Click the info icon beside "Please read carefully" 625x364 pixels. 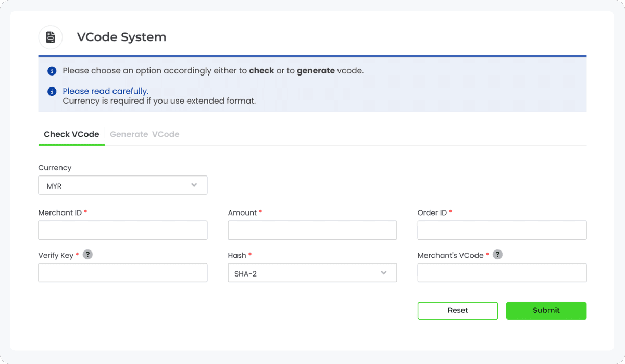51,91
